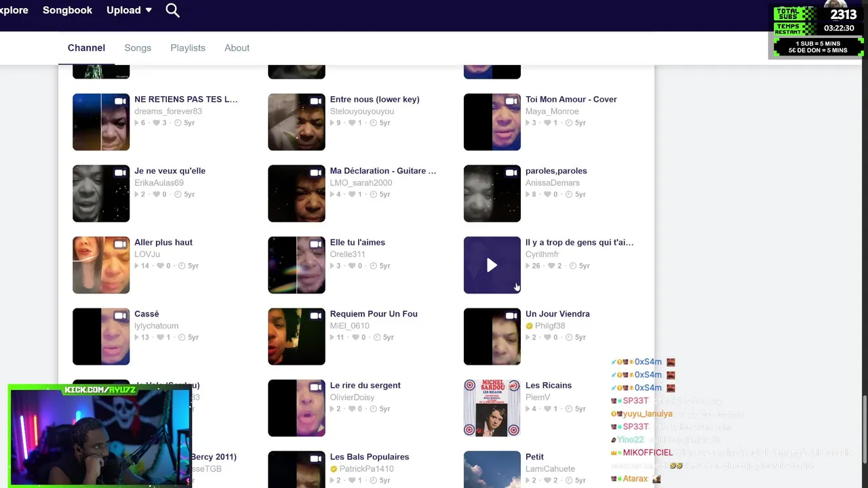Open 'Elle tu l'aimes' song title

[357, 242]
